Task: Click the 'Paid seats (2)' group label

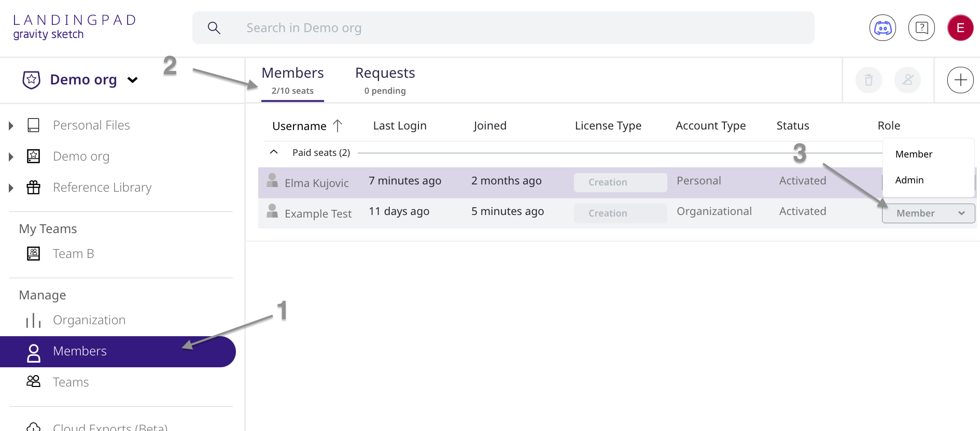Action: (x=321, y=153)
